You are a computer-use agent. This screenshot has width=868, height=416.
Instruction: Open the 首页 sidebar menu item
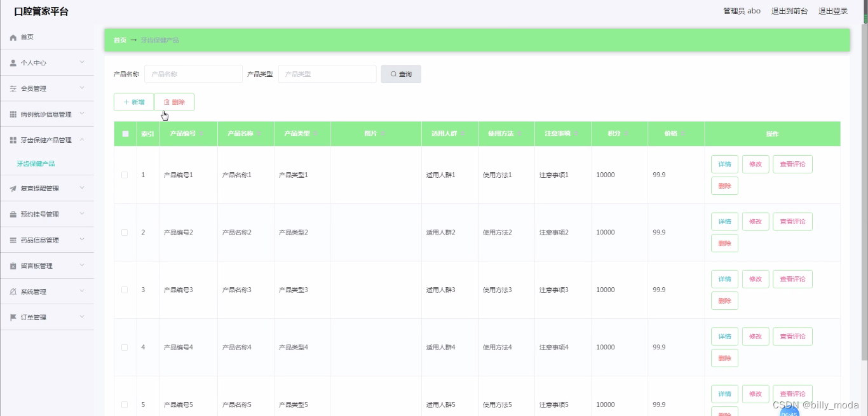coord(47,37)
